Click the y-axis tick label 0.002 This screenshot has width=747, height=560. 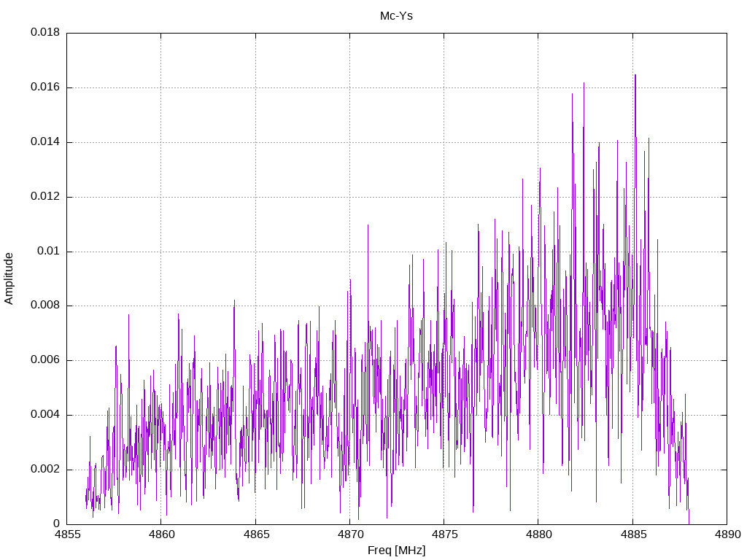[45, 469]
